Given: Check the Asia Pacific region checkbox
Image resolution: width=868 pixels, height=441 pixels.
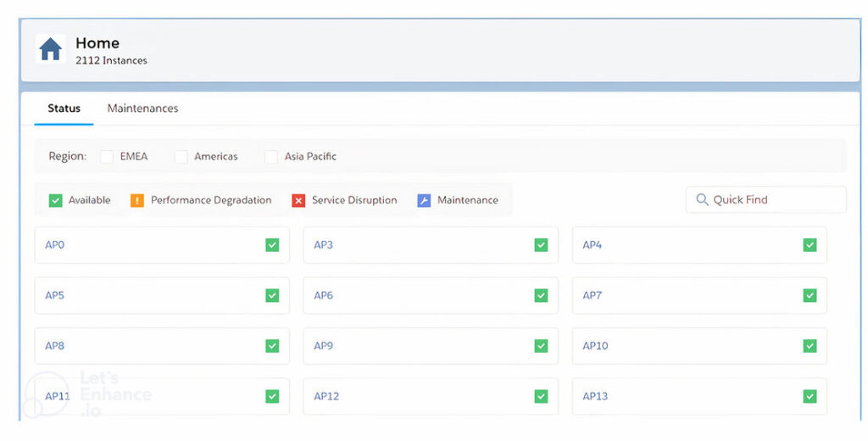Looking at the screenshot, I should tap(270, 157).
